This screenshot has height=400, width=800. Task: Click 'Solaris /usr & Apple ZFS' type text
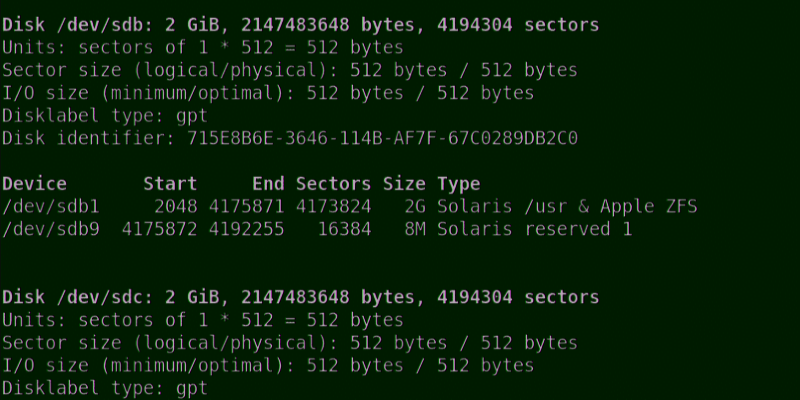coord(567,207)
